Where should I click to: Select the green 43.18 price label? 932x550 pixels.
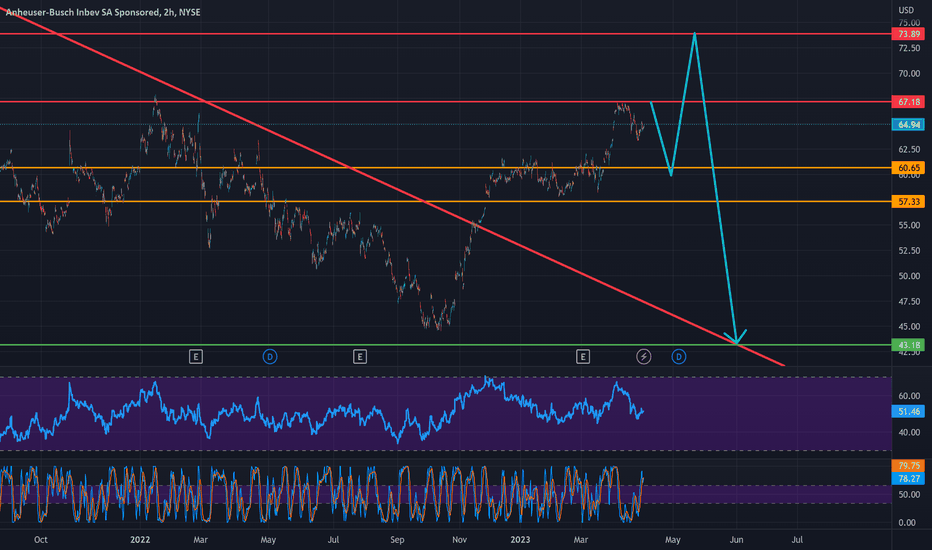pyautogui.click(x=908, y=345)
